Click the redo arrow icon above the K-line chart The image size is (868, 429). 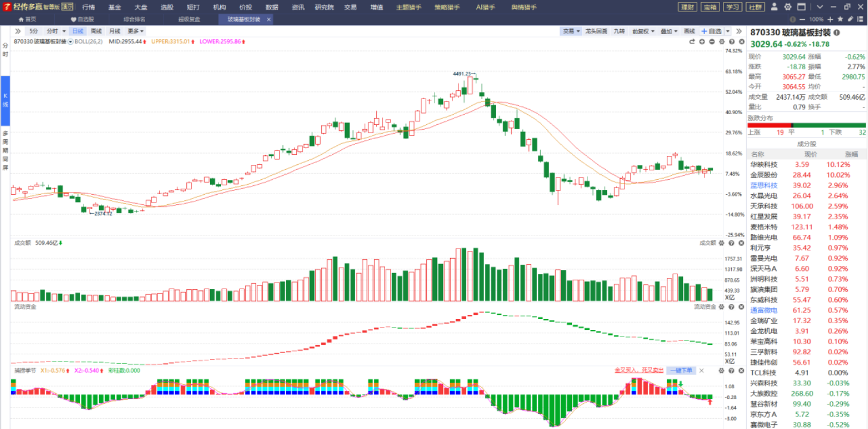(692, 42)
